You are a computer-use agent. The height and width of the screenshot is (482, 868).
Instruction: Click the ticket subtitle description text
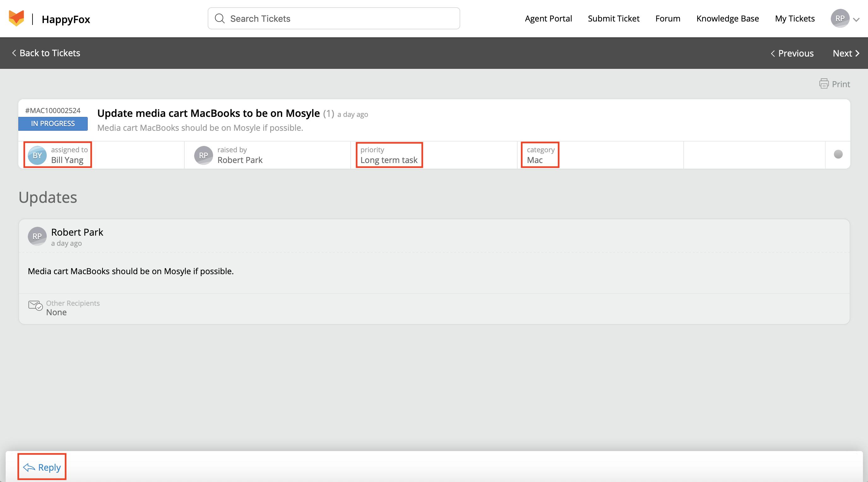coord(200,128)
